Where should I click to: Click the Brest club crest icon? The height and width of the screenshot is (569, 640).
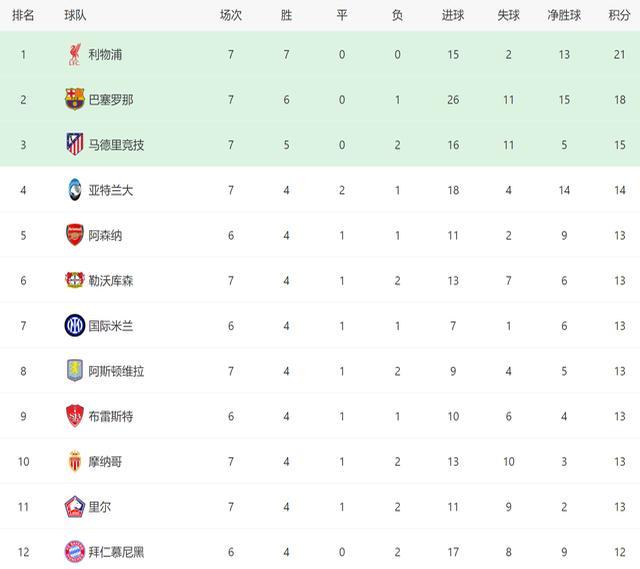click(75, 416)
